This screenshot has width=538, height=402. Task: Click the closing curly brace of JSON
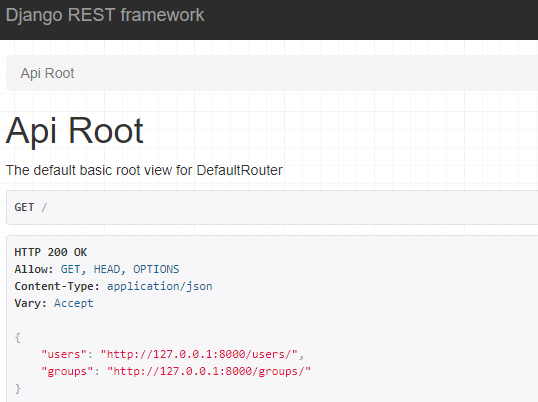(x=18, y=389)
